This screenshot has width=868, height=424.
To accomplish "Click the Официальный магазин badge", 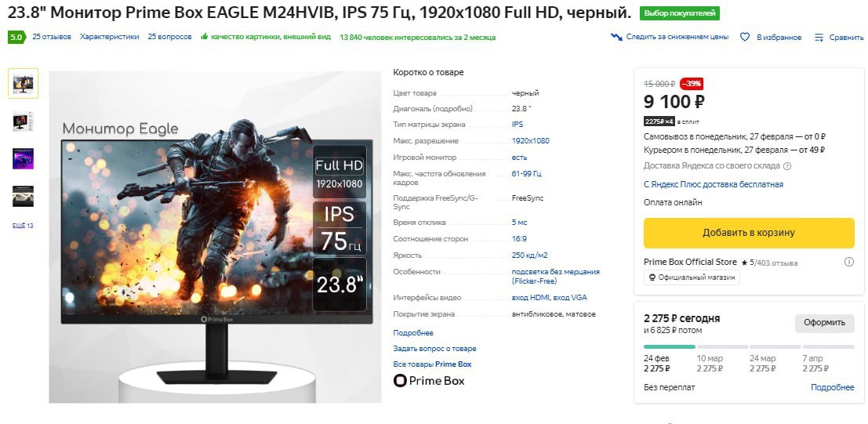I will (692, 277).
